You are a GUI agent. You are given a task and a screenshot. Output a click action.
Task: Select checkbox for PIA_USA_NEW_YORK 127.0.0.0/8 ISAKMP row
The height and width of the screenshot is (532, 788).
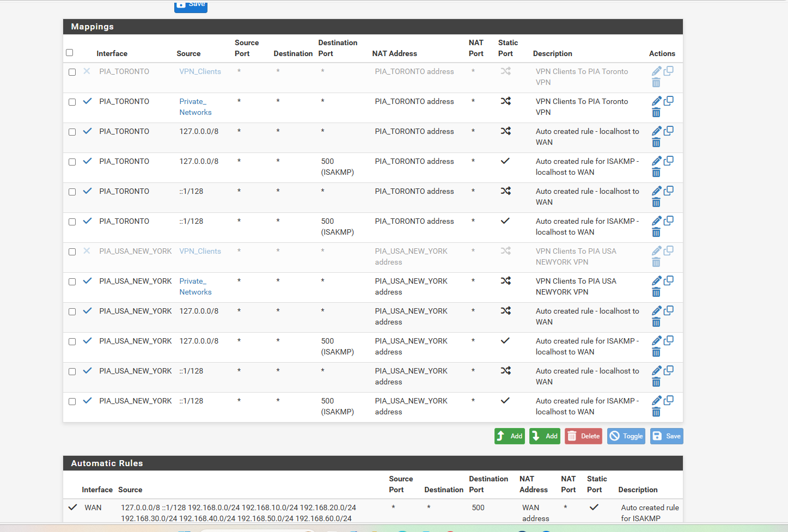tap(72, 341)
